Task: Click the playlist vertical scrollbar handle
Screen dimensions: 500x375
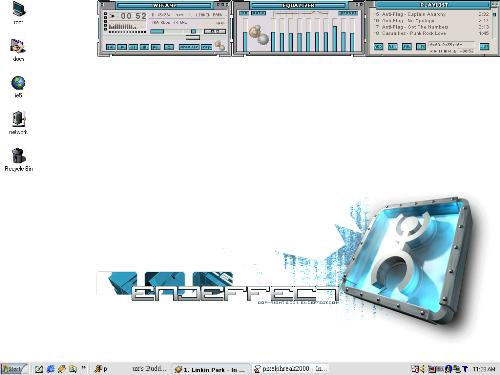Action: (x=494, y=15)
